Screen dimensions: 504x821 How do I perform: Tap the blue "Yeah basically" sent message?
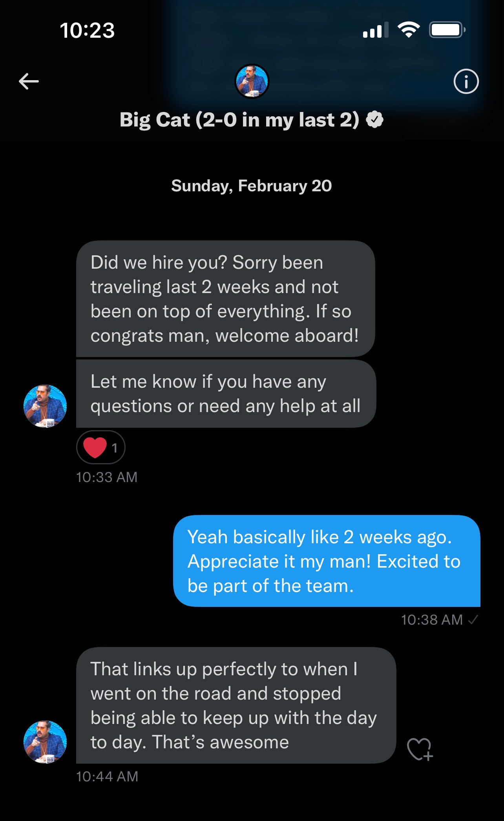(327, 561)
